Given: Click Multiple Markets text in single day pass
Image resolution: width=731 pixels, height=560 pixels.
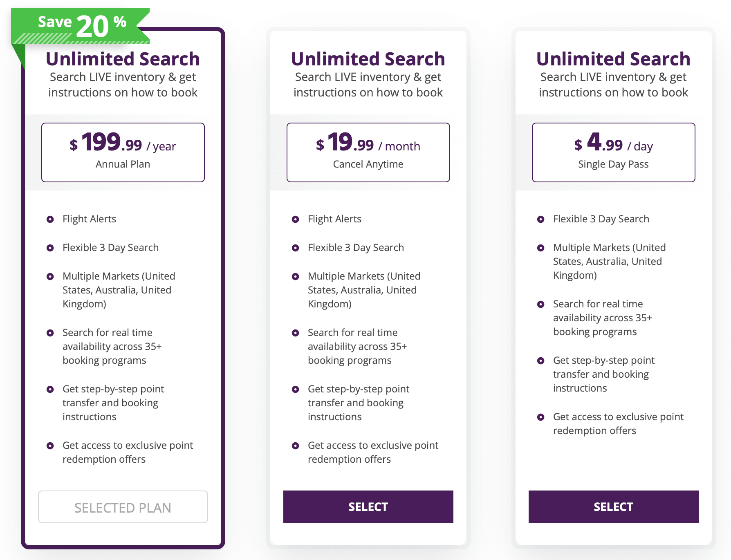Looking at the screenshot, I should 609,261.
